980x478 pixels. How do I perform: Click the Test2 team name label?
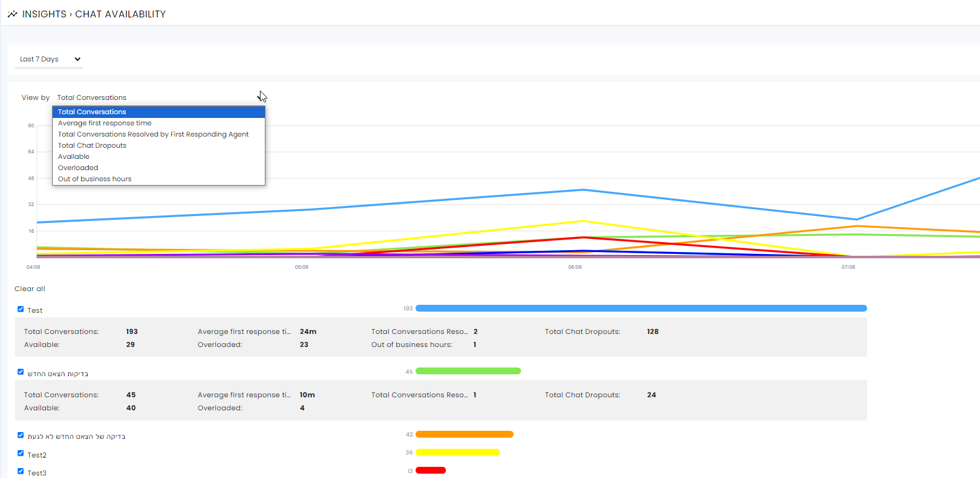click(37, 455)
